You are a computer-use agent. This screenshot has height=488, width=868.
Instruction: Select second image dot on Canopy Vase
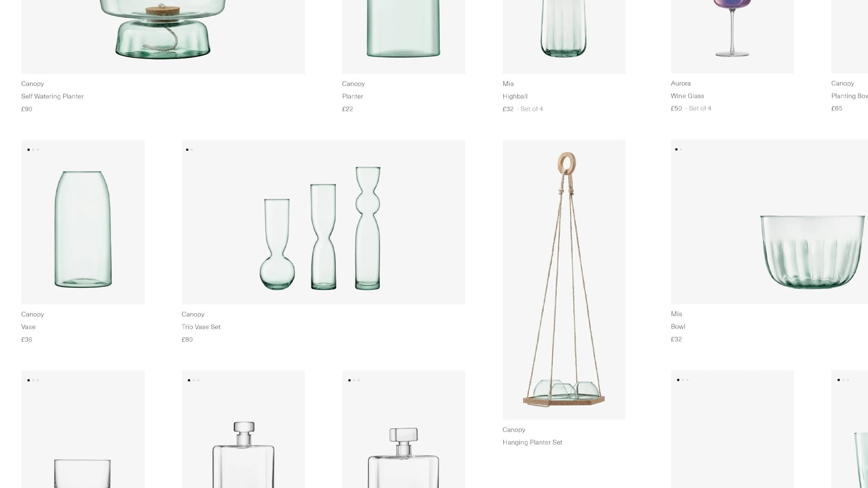pyautogui.click(x=33, y=150)
